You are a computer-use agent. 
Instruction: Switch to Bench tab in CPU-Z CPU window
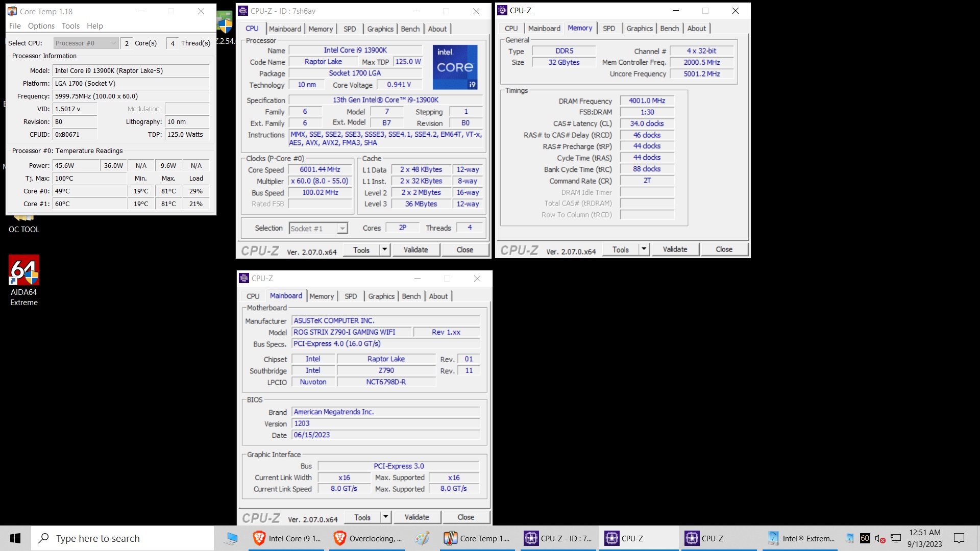pyautogui.click(x=410, y=29)
